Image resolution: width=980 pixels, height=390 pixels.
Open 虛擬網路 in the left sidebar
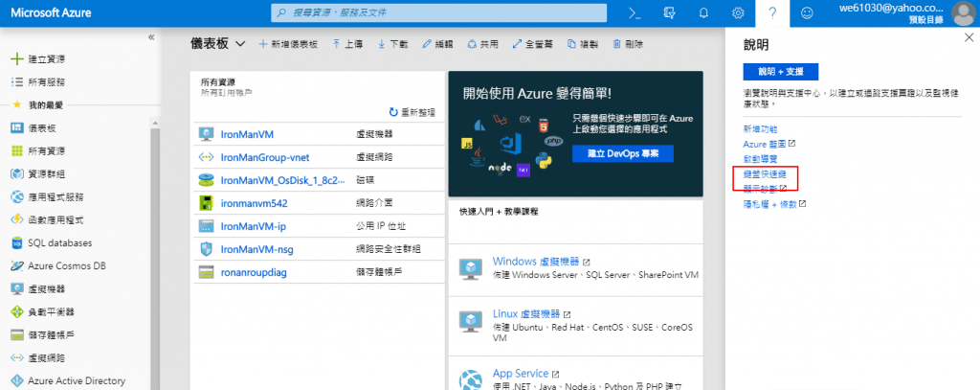(46, 358)
